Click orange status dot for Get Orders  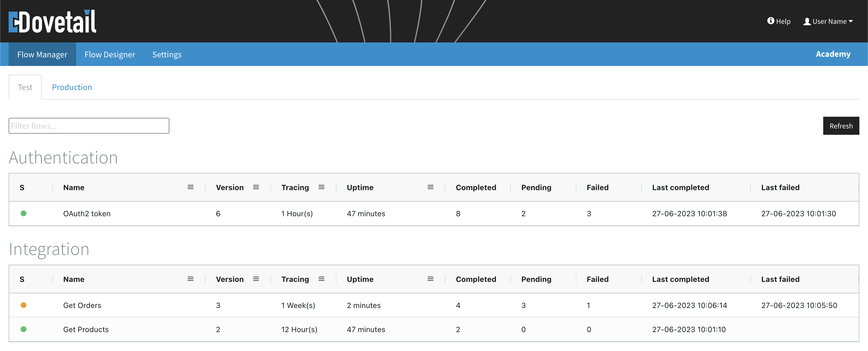pyautogui.click(x=24, y=305)
